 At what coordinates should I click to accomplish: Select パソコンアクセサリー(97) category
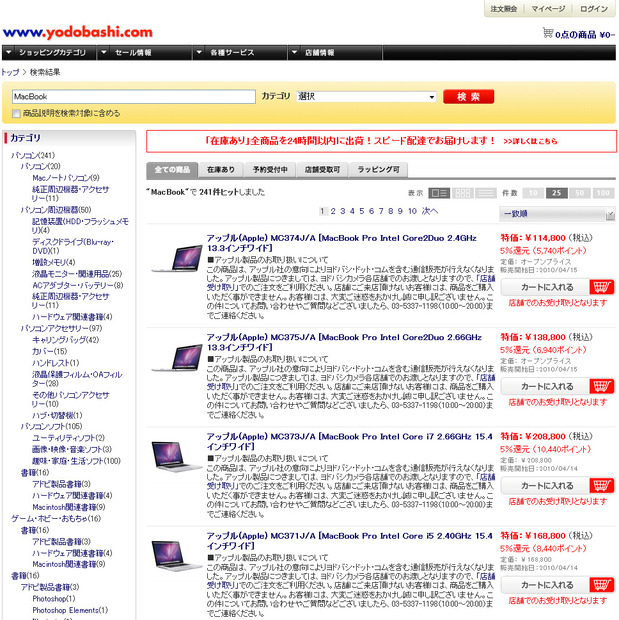(61, 329)
